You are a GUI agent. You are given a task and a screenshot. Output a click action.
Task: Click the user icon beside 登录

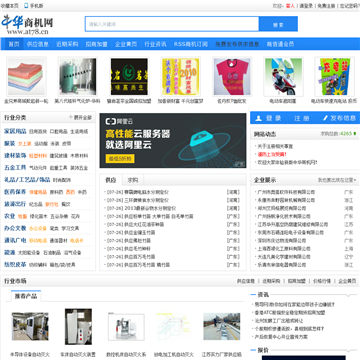[x=258, y=118]
